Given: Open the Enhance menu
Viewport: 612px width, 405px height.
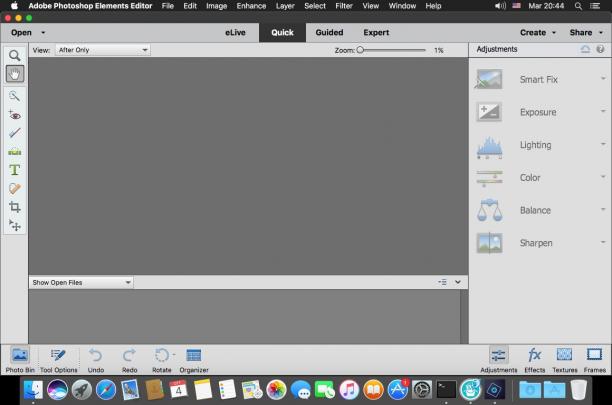Looking at the screenshot, I should [251, 6].
